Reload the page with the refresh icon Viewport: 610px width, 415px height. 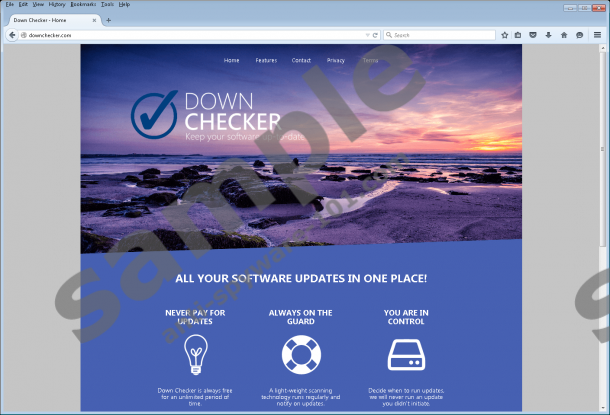click(375, 34)
